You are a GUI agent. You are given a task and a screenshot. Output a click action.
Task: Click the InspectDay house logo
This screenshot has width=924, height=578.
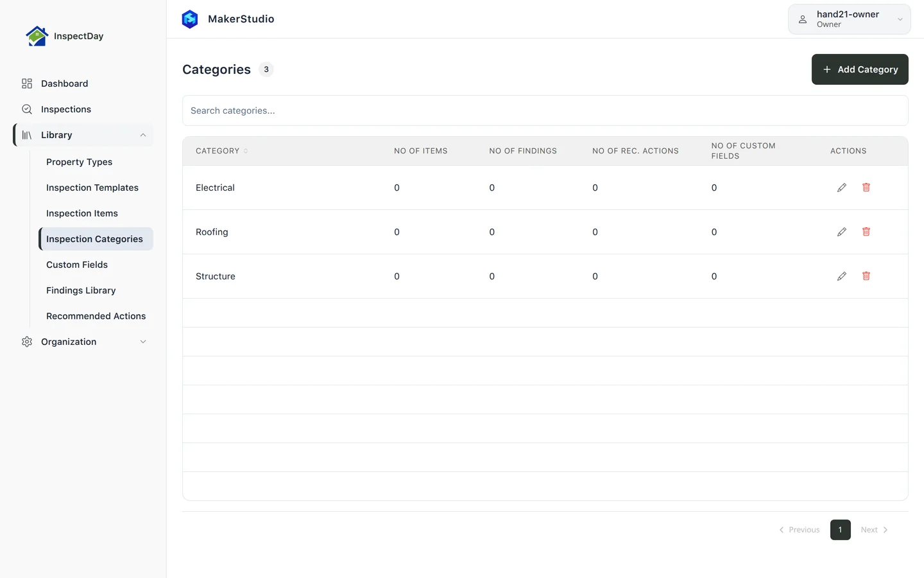click(37, 36)
